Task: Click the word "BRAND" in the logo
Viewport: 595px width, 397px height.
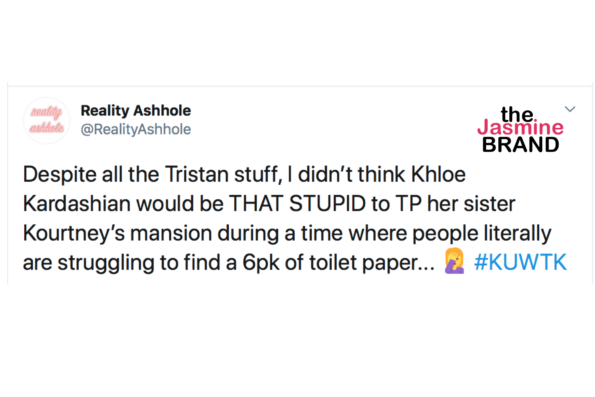Action: (x=521, y=145)
